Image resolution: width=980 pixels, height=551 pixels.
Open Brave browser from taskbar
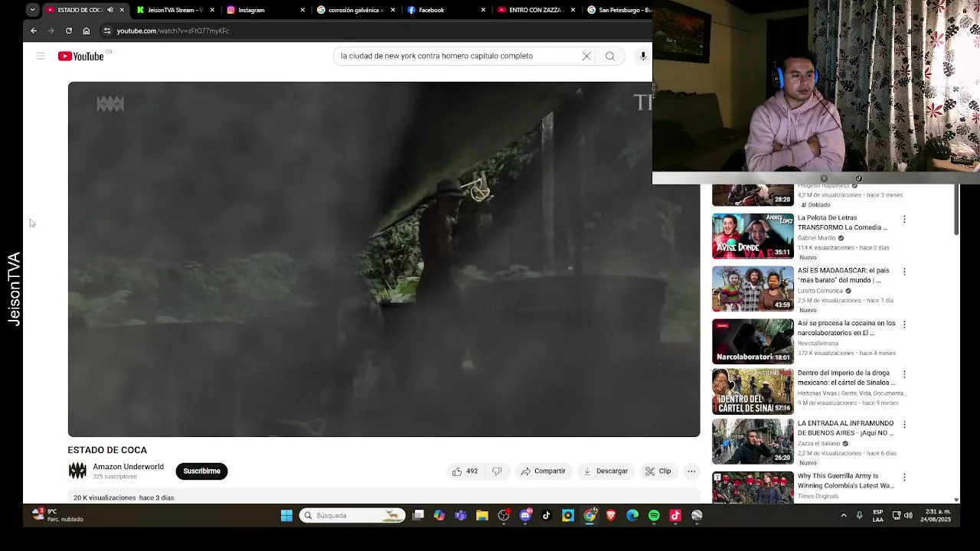pos(611,516)
